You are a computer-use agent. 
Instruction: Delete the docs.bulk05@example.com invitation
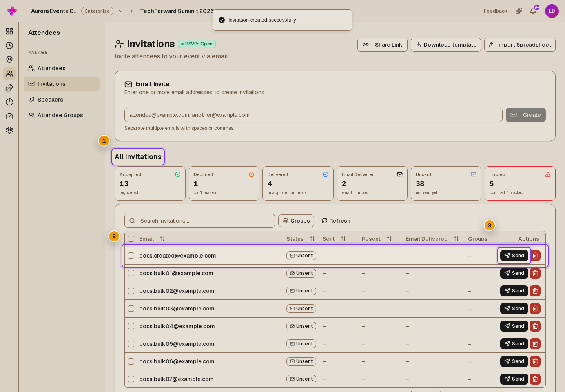(x=535, y=344)
